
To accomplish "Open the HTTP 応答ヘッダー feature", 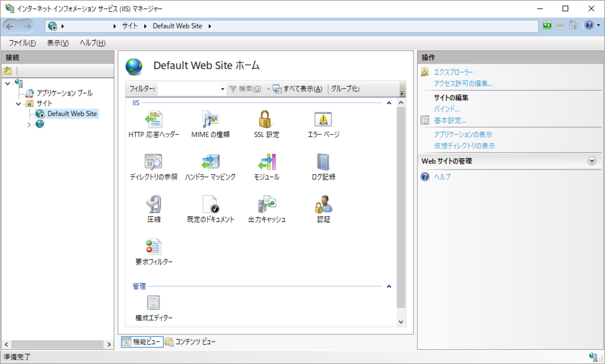I will [x=154, y=124].
